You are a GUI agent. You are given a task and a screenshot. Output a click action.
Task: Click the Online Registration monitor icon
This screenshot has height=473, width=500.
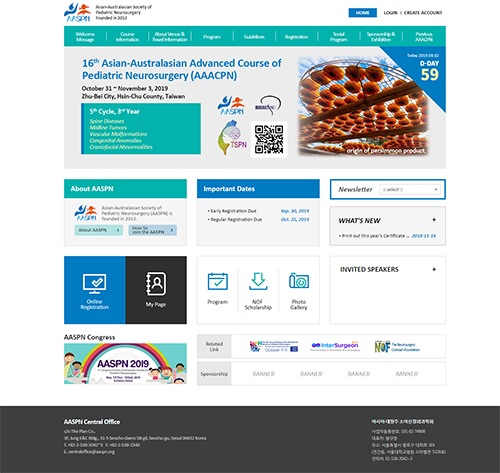pos(95,284)
